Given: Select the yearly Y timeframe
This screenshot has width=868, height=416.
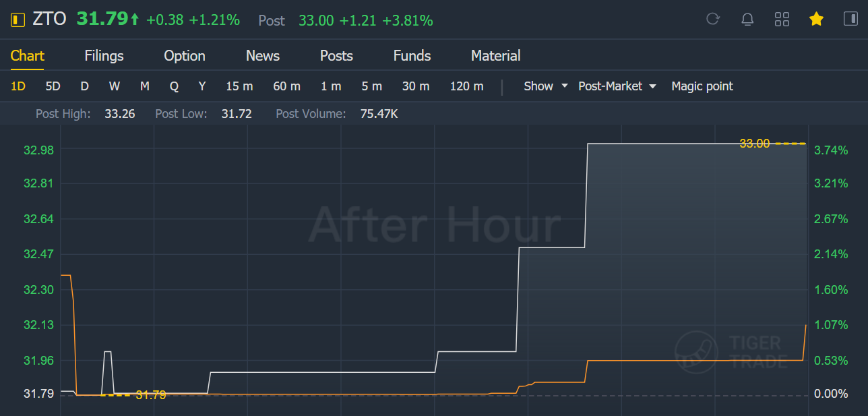Looking at the screenshot, I should (202, 86).
